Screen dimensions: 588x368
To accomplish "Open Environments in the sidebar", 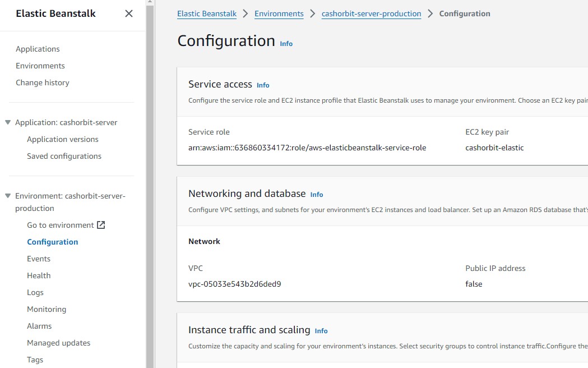I will coord(40,66).
